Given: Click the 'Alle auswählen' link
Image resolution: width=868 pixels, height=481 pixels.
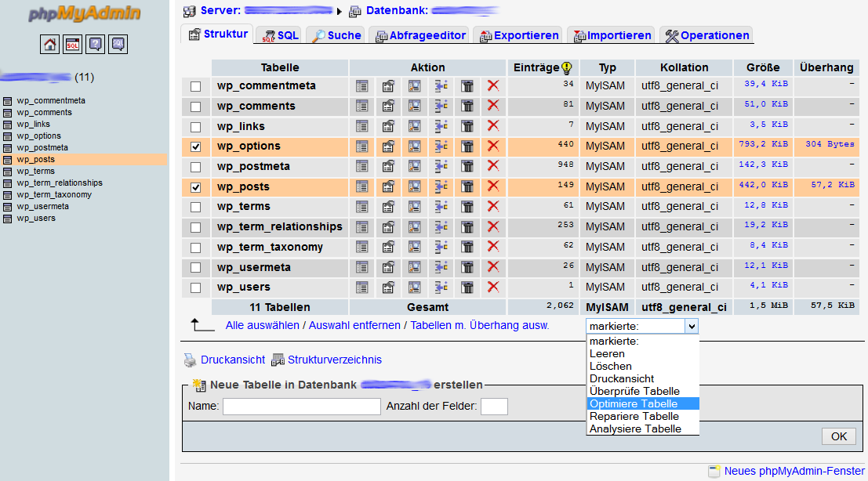Looking at the screenshot, I should [x=263, y=326].
